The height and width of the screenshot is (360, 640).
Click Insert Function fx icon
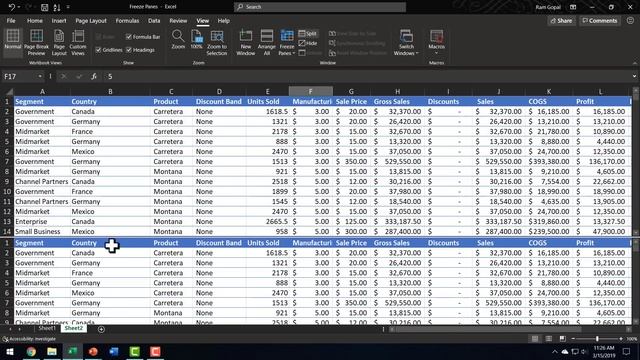tap(93, 76)
